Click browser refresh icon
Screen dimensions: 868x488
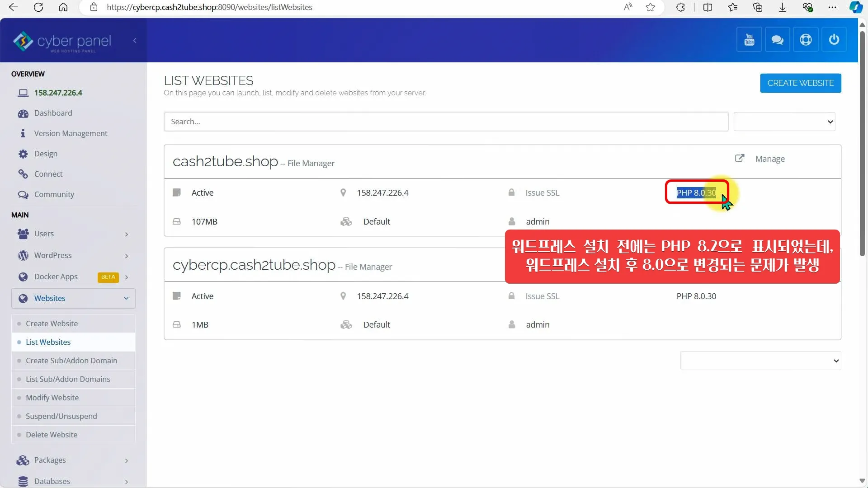tap(38, 7)
